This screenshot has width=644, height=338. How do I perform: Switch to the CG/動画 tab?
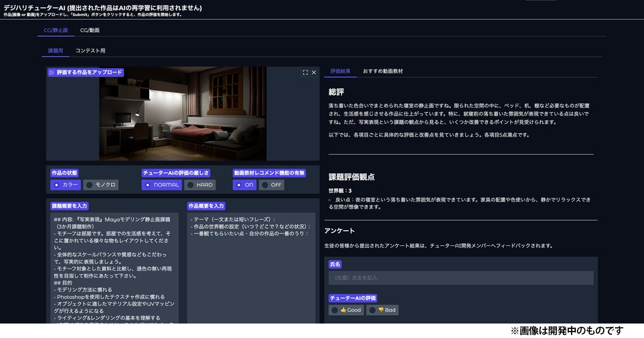[89, 31]
